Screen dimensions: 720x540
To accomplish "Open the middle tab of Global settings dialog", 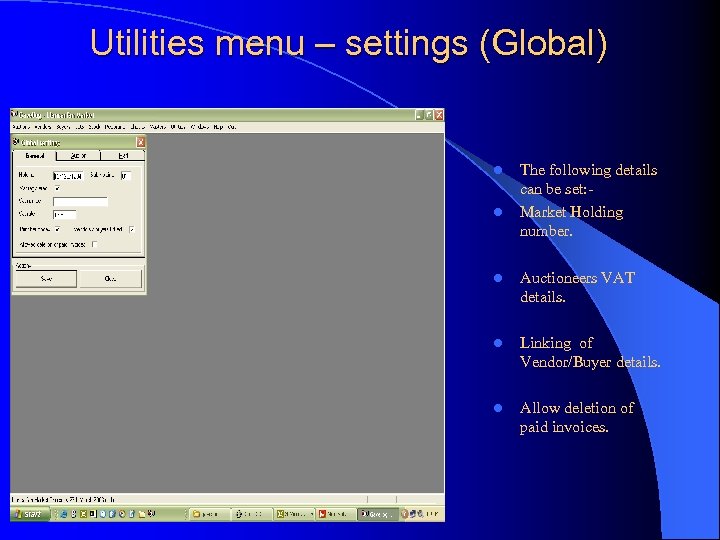I will [78, 156].
